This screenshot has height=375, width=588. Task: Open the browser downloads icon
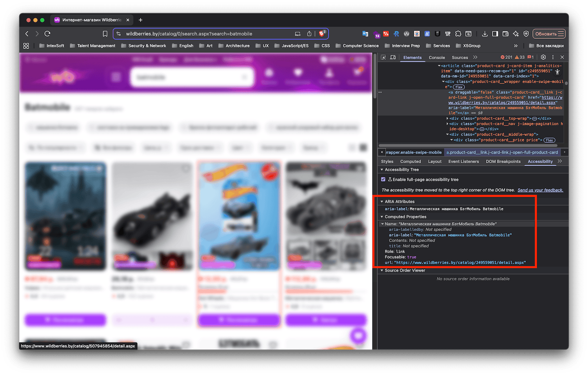coord(485,34)
